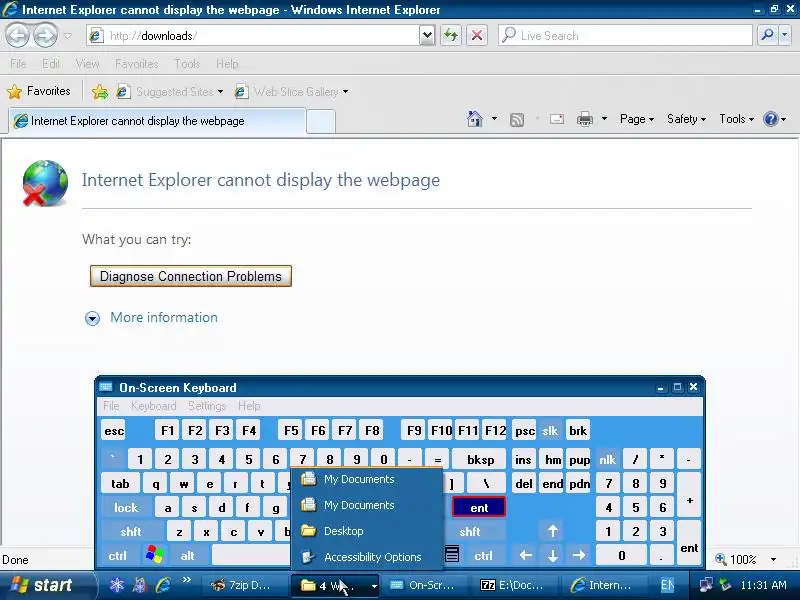Click Diagnose Connection Problems button
The image size is (800, 600).
point(190,276)
